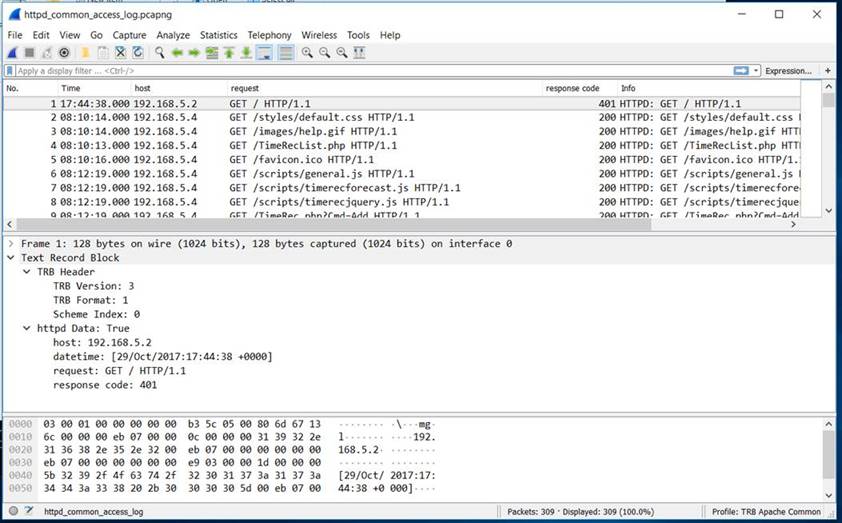Open the Statistics menu
The height and width of the screenshot is (523, 842).
point(219,35)
